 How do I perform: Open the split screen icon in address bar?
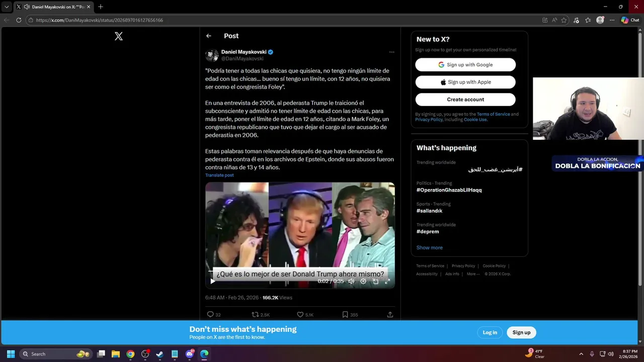(x=545, y=20)
